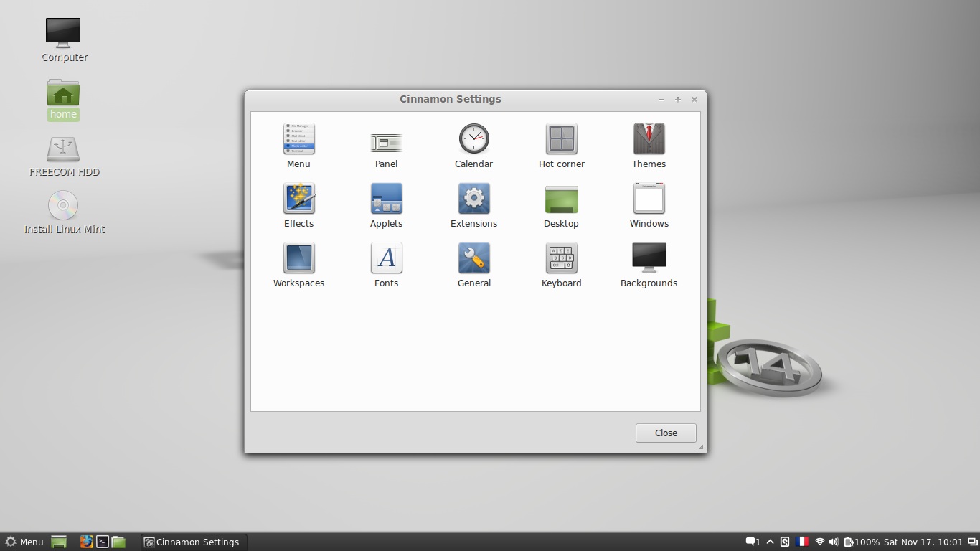Close Cinnamon Settings via title bar X
The image size is (980, 551).
click(694, 100)
